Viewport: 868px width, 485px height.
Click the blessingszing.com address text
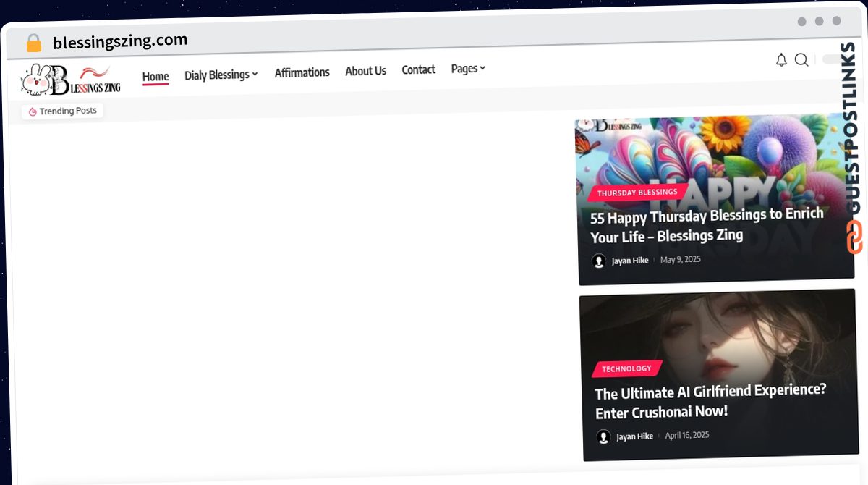coord(120,41)
